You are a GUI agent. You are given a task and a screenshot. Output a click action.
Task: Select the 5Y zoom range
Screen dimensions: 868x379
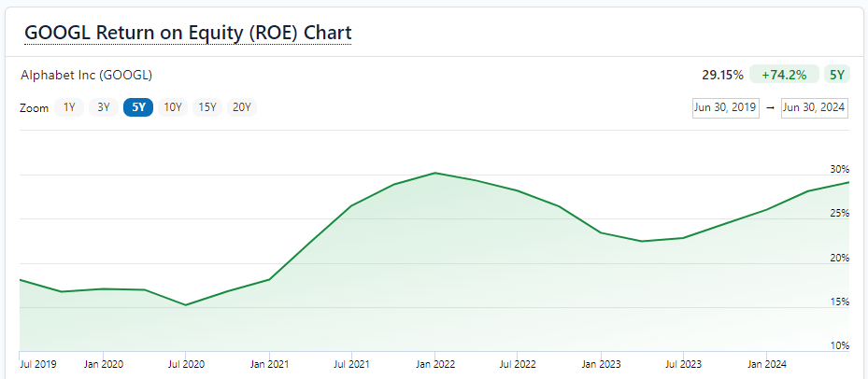point(138,107)
